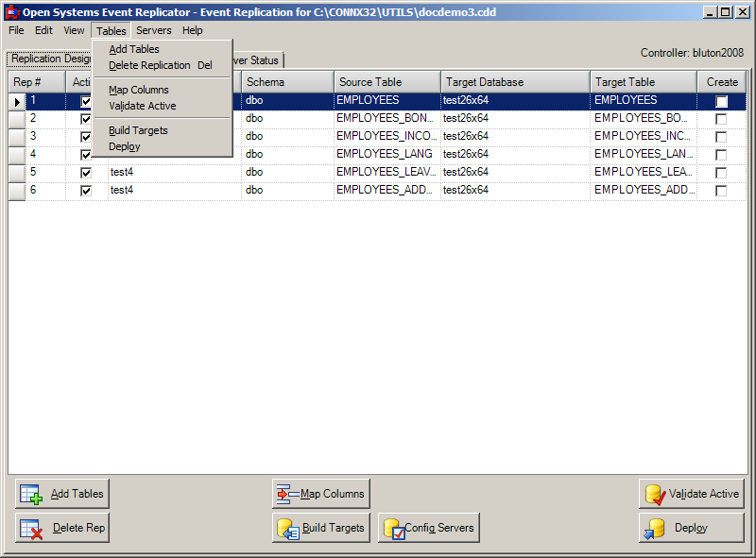Toggle Create checkbox on the EMPLOYEES_ADD row
756x558 pixels.
(721, 189)
